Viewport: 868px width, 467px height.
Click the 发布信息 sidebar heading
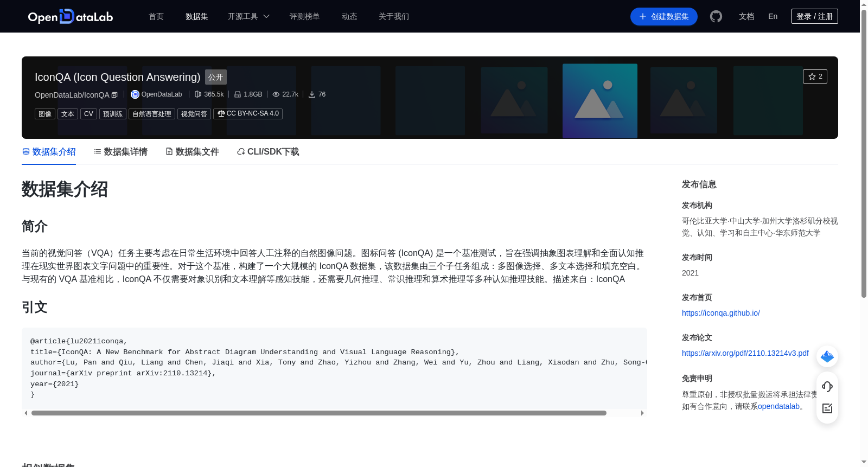click(699, 184)
